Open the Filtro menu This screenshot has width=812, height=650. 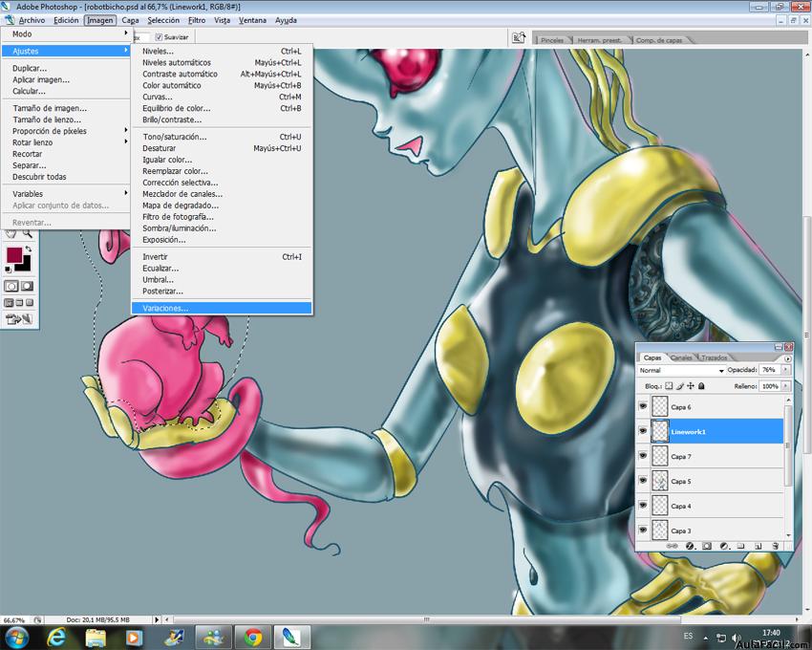tap(197, 20)
